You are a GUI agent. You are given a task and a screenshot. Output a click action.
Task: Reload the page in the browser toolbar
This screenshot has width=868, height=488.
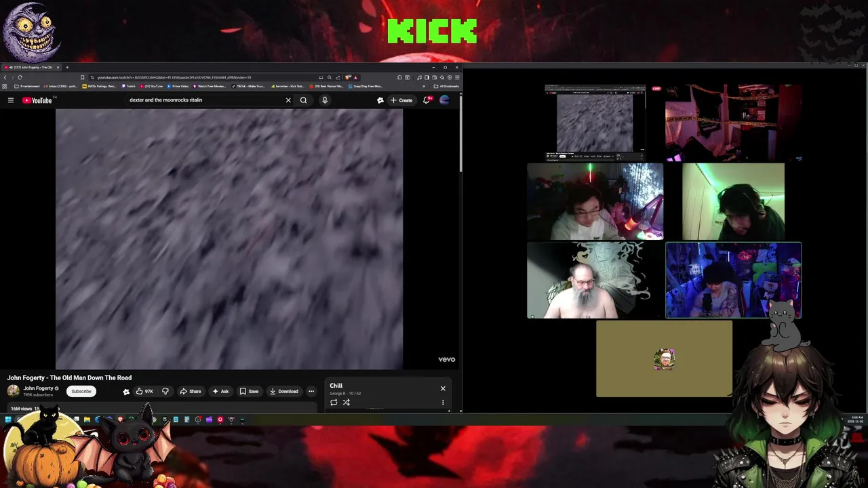point(20,77)
